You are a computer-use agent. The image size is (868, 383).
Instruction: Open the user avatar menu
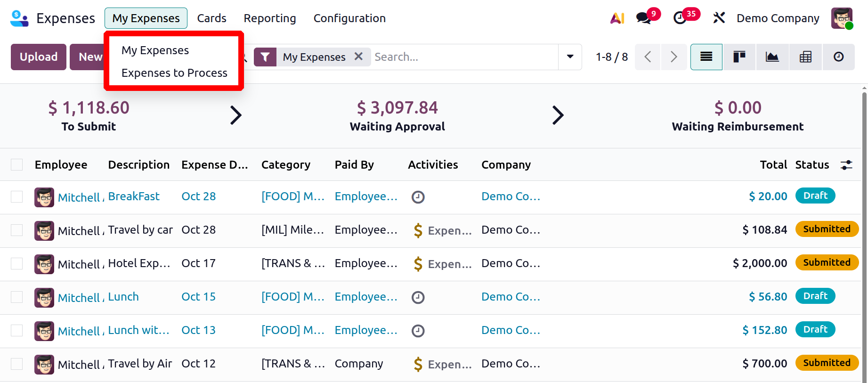(x=842, y=18)
